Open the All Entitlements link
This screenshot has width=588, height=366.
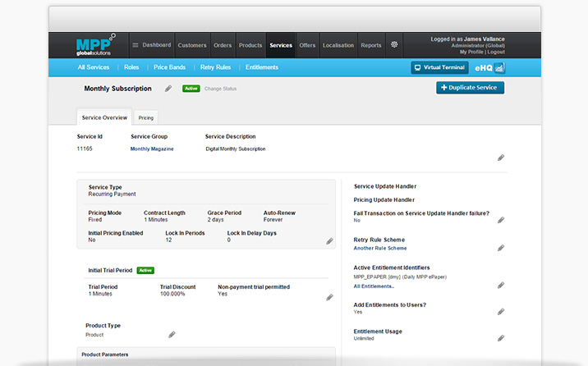[374, 286]
